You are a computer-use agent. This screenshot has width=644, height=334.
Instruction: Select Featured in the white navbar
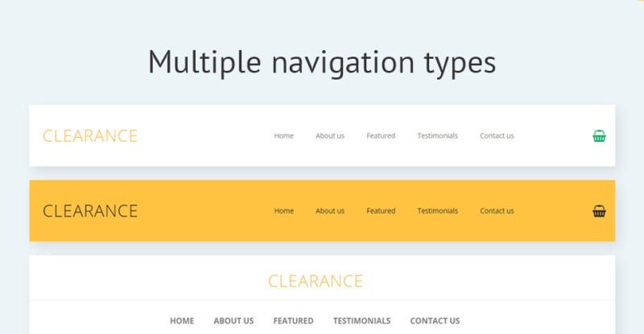[381, 135]
